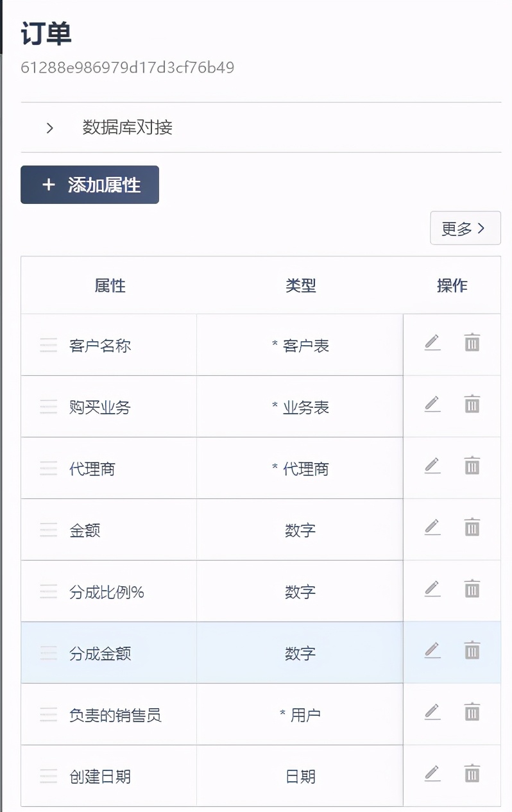Click the 属性 column header
Viewport: 512px width, 812px height.
pos(110,285)
